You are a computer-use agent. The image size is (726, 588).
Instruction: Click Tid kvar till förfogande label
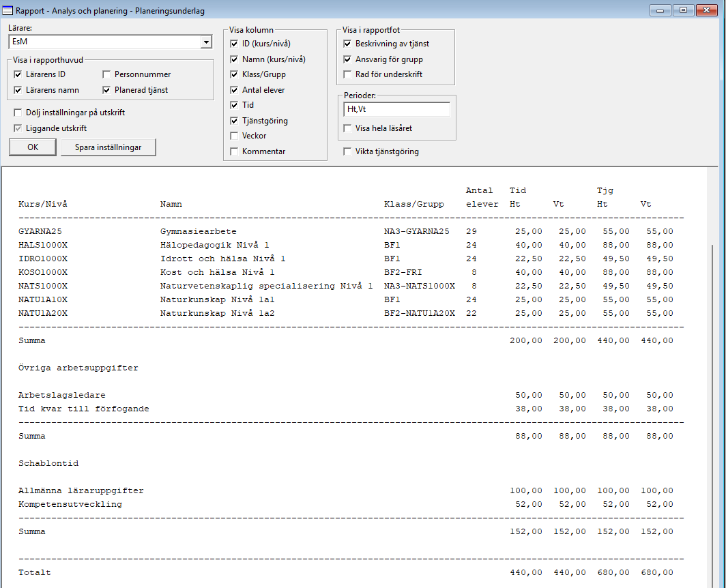pos(84,409)
